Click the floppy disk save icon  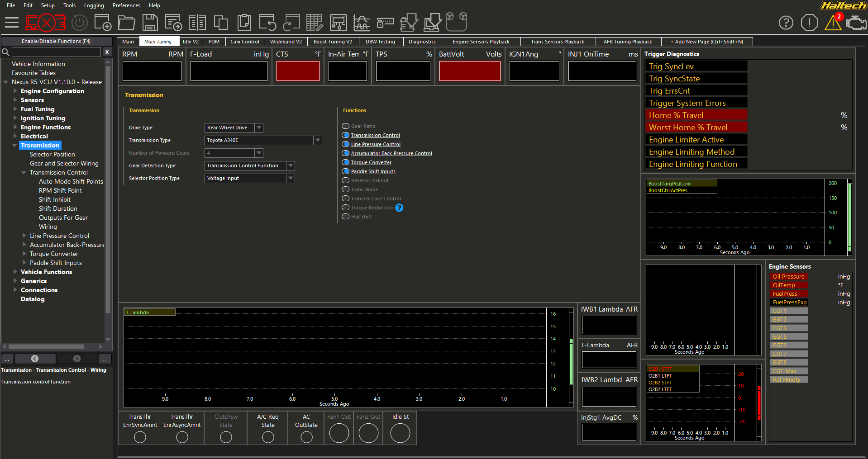coord(150,23)
